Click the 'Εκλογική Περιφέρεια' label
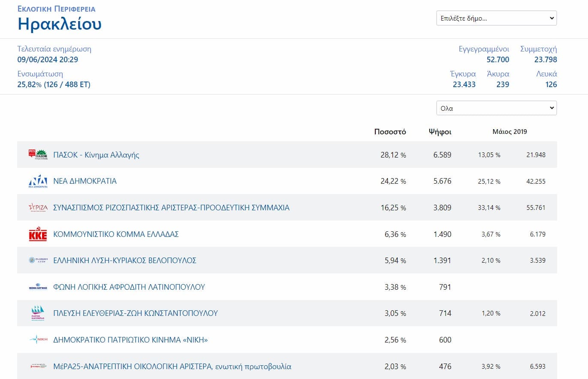Image resolution: width=588 pixels, height=379 pixels. 56,9
